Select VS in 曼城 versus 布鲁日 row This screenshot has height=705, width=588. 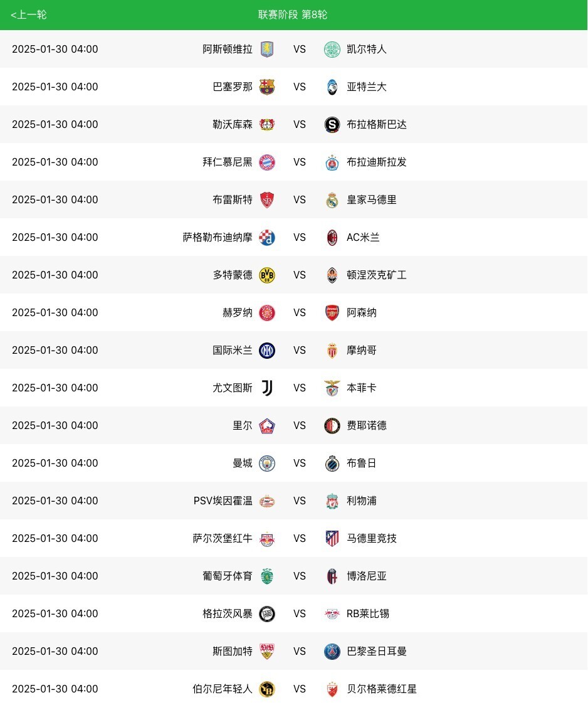click(300, 464)
